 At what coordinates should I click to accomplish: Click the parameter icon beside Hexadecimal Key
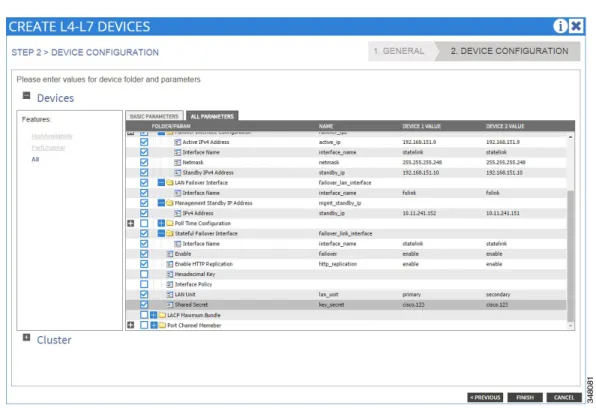pyautogui.click(x=170, y=274)
